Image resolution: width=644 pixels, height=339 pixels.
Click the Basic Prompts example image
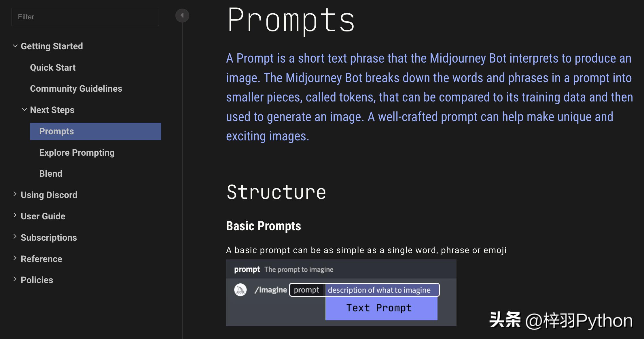(341, 293)
